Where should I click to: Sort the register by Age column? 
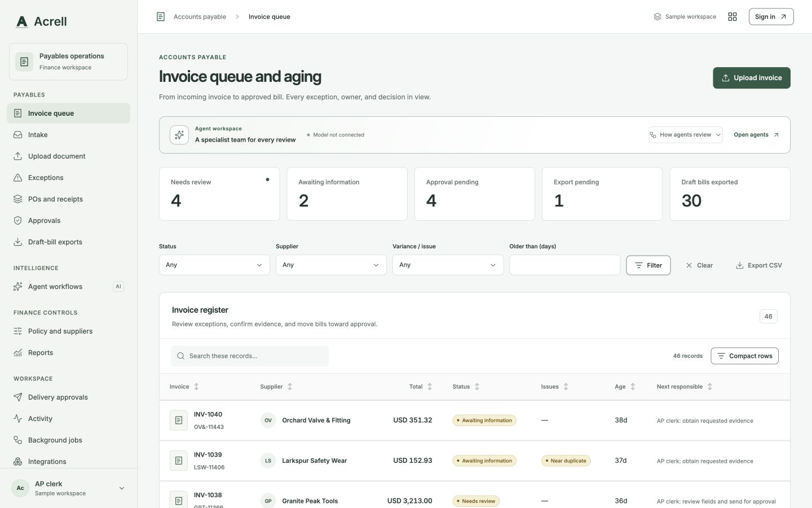click(625, 387)
